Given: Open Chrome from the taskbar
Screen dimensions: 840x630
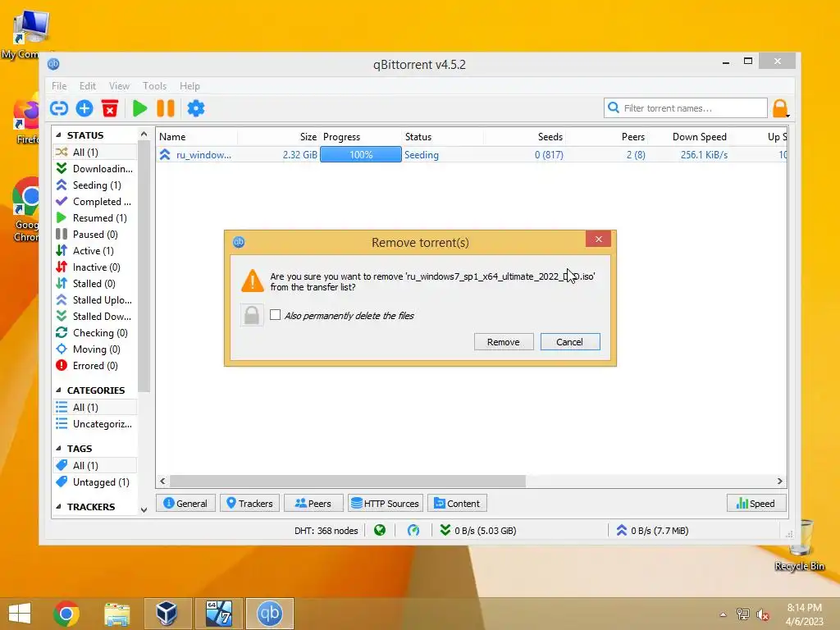Looking at the screenshot, I should (x=66, y=613).
